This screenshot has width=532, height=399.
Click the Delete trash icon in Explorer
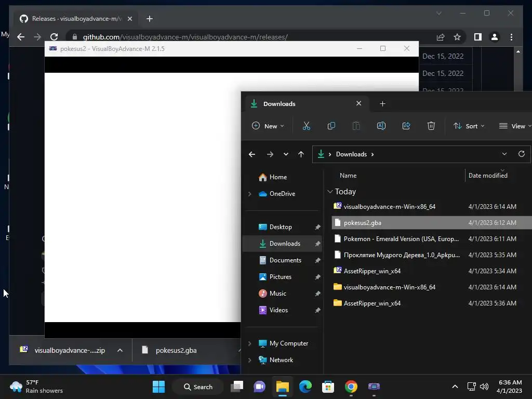(431, 126)
